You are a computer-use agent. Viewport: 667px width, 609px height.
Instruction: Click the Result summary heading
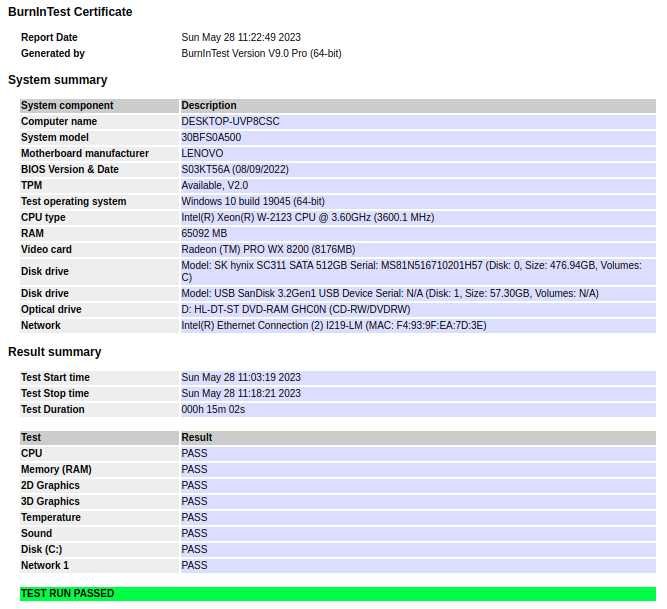click(54, 352)
